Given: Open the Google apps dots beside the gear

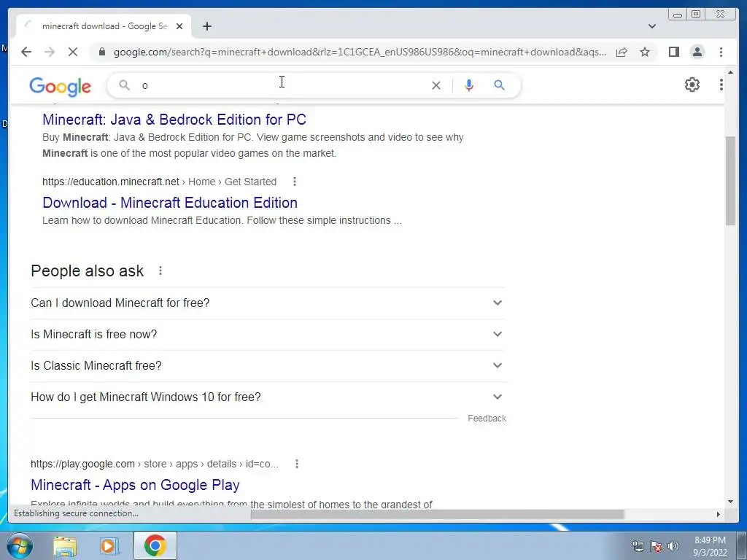Looking at the screenshot, I should coord(721,85).
